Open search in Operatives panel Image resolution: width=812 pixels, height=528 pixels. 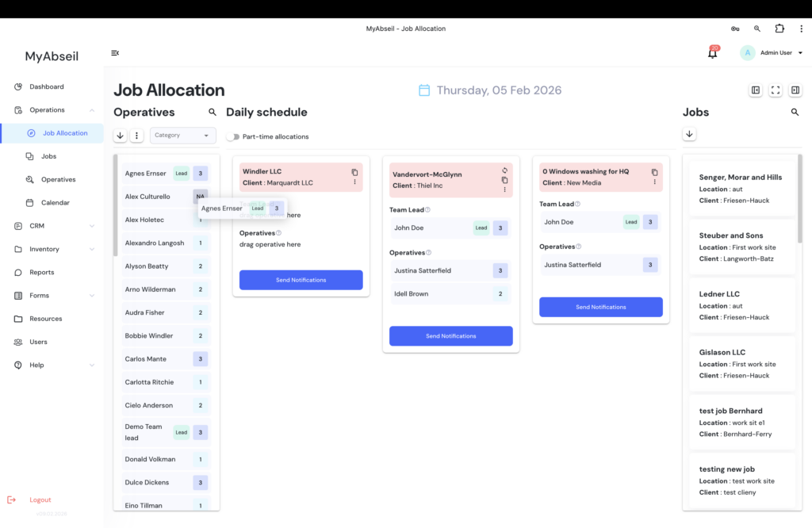213,113
